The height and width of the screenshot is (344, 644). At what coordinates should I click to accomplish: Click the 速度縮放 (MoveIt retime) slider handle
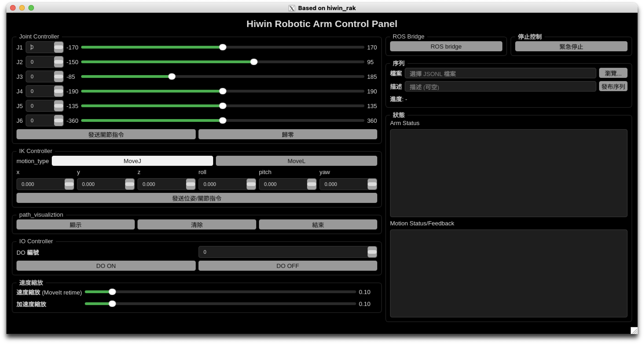[x=112, y=292]
